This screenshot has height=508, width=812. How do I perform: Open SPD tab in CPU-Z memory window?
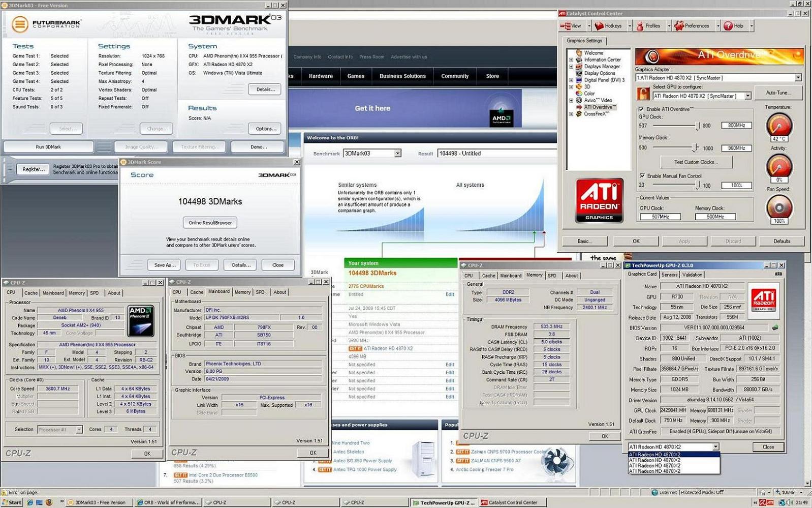(x=552, y=276)
